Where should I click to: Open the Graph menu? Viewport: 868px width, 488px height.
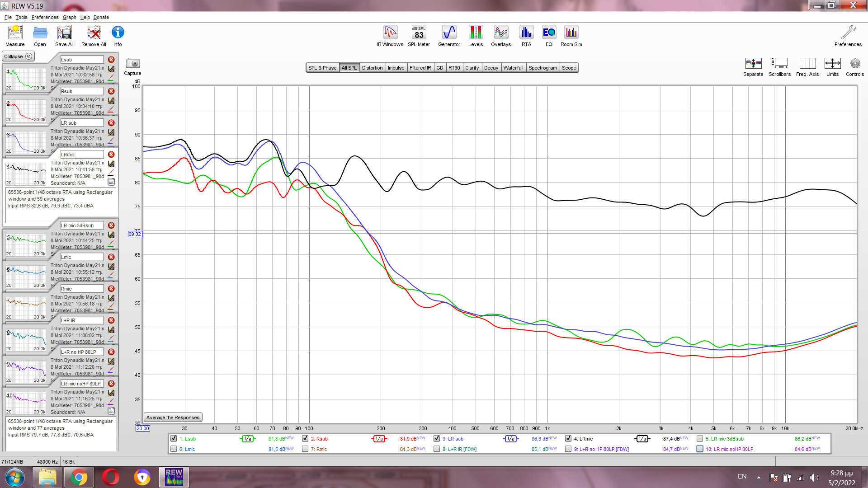click(x=70, y=17)
